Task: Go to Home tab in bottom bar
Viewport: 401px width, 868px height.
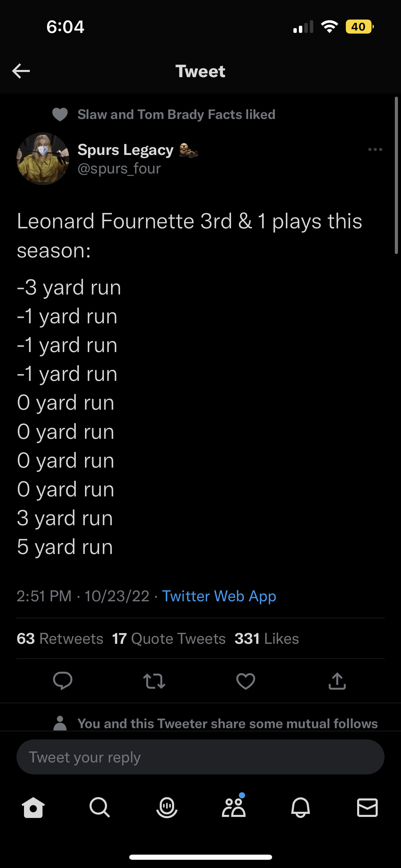Action: coord(33,808)
